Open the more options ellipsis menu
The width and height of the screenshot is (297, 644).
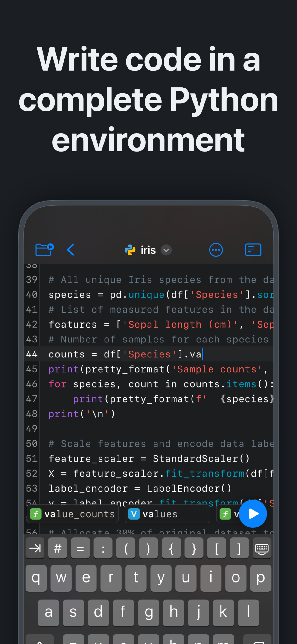(216, 250)
